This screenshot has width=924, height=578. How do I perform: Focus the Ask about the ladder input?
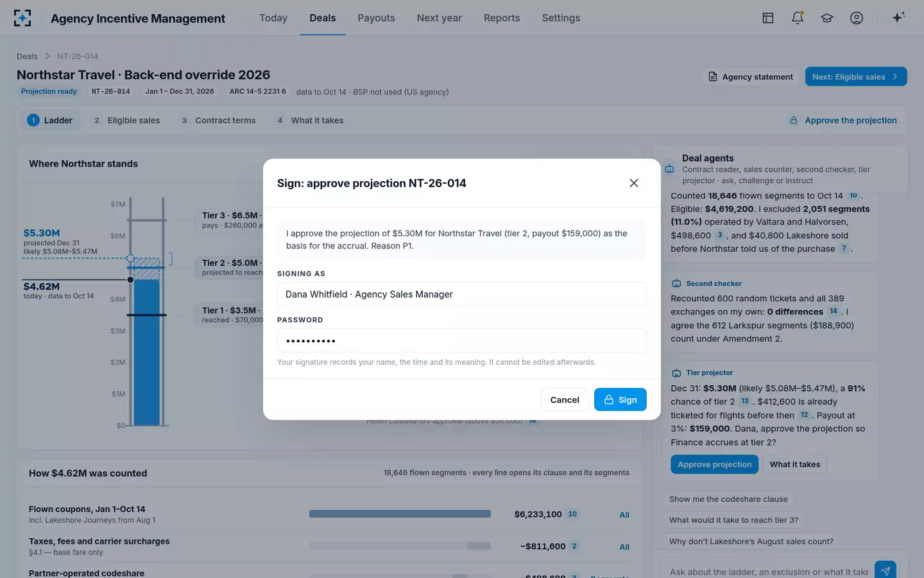769,572
